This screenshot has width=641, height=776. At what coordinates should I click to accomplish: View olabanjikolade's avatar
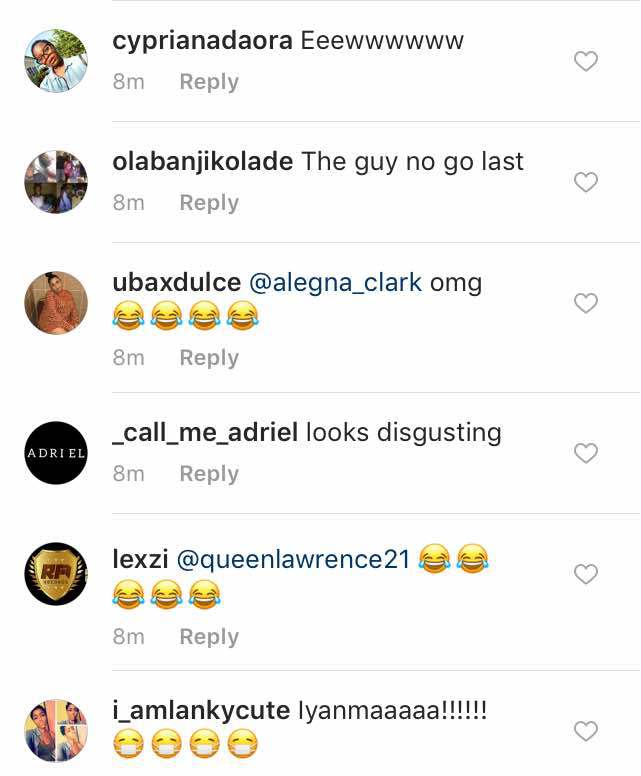click(56, 182)
